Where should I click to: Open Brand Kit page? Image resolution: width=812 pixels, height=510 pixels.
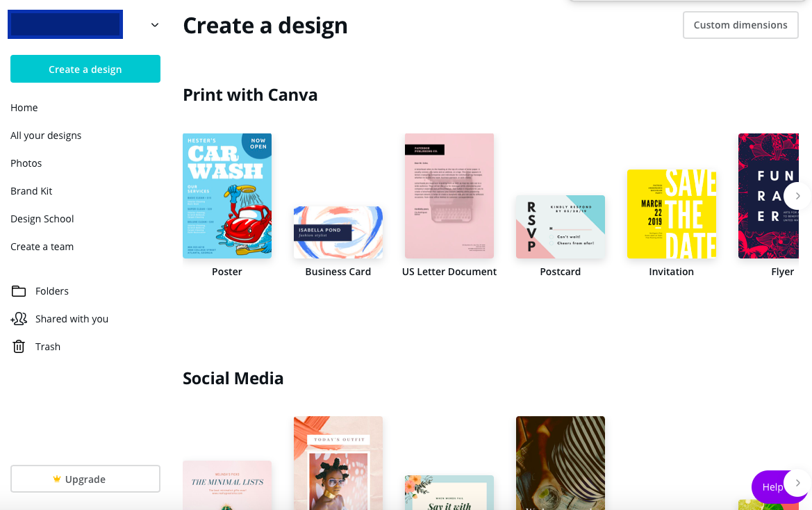(31, 191)
